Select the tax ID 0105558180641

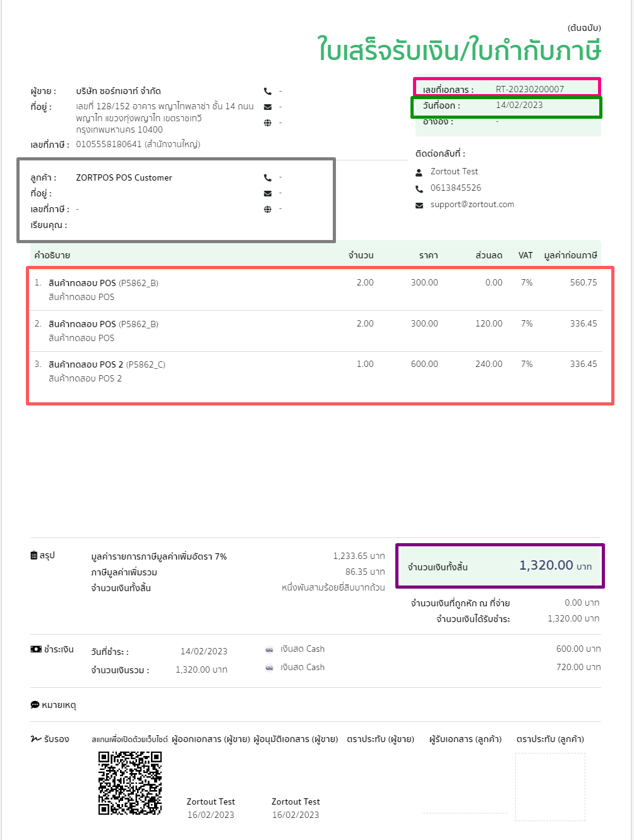click(x=109, y=144)
